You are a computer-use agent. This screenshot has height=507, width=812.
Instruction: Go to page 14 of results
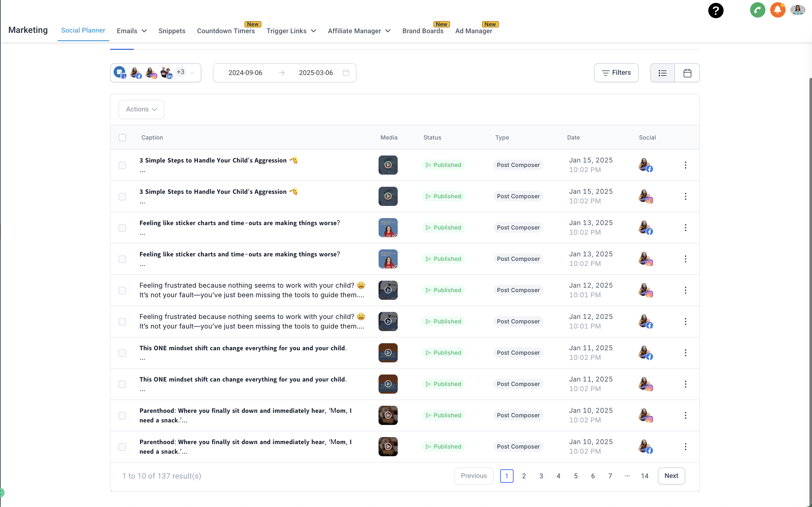(644, 476)
